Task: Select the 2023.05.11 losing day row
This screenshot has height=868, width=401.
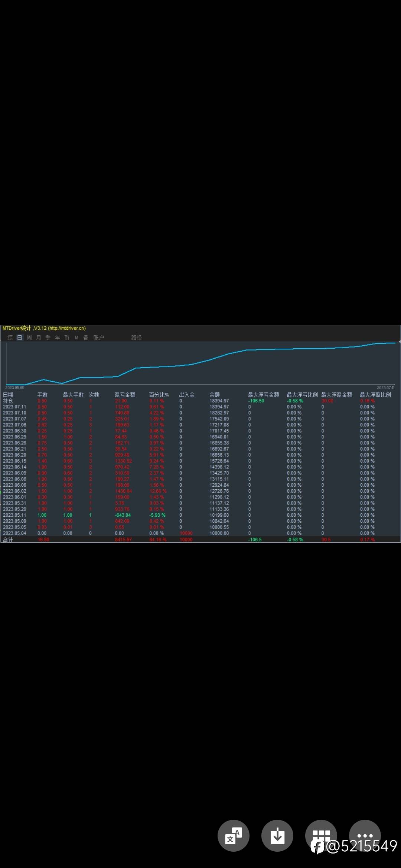Action: (200, 515)
